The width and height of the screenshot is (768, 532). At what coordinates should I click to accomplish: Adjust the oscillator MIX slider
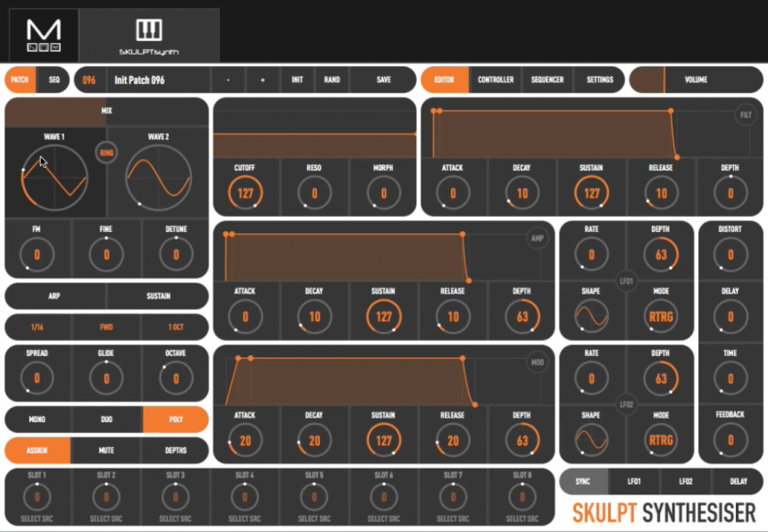click(106, 111)
